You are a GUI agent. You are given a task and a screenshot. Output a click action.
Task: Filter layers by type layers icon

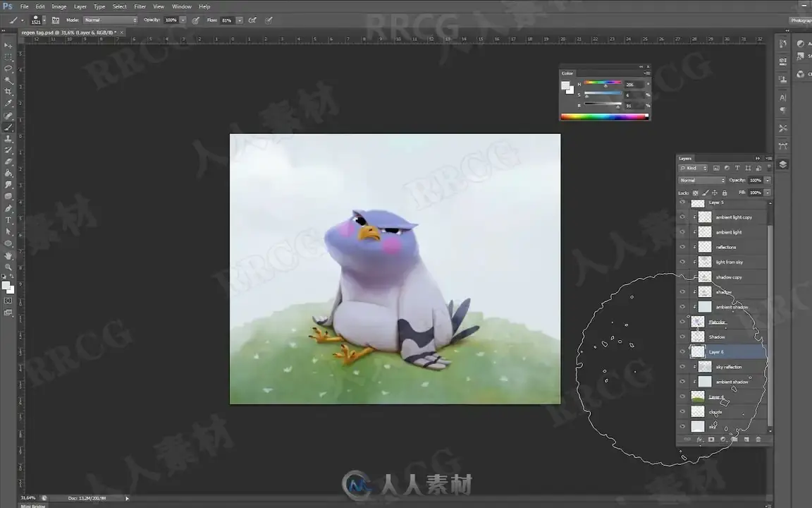coord(737,168)
